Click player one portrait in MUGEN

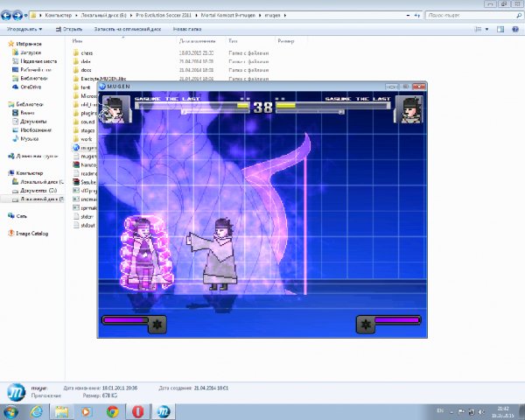pyautogui.click(x=115, y=110)
